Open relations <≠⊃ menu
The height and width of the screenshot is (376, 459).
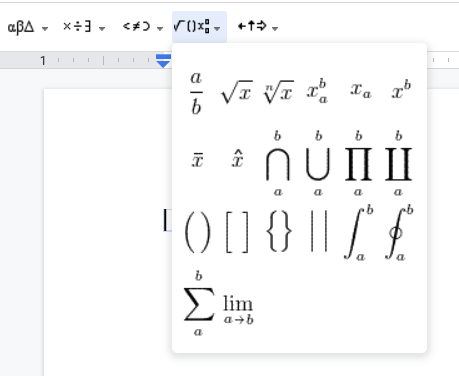coord(143,27)
